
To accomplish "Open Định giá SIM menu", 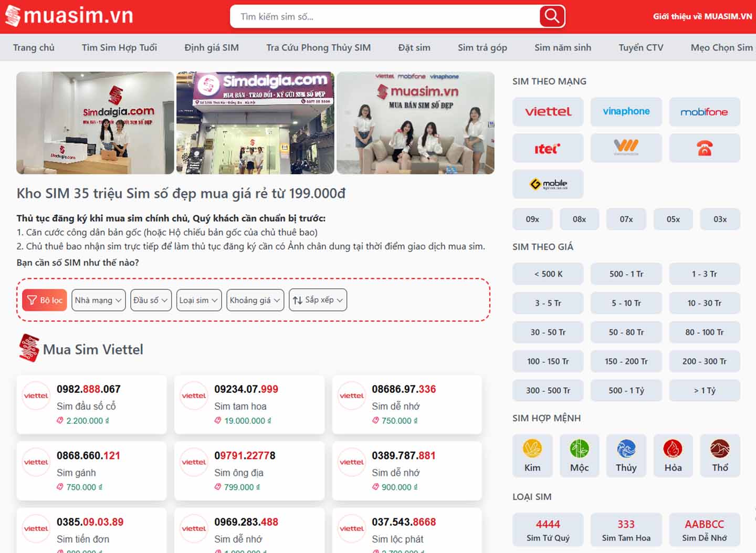I will [212, 47].
